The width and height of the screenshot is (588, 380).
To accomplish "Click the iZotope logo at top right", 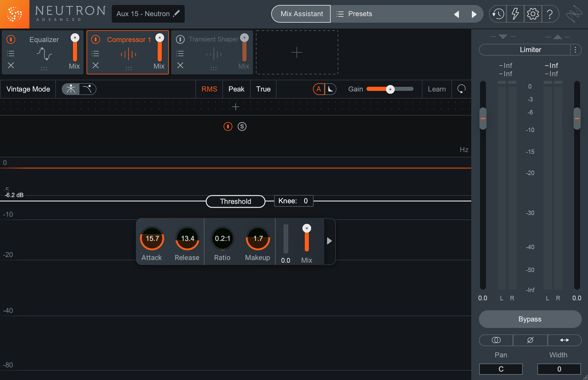I will (x=574, y=14).
